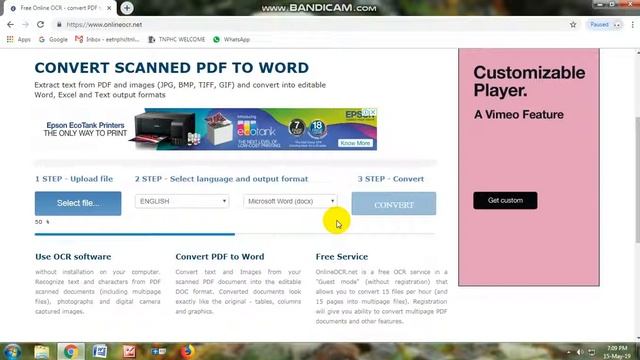Click 'CONVERT SCANNED PDF TO WORD' heading
The height and width of the screenshot is (360, 640).
[x=171, y=68]
